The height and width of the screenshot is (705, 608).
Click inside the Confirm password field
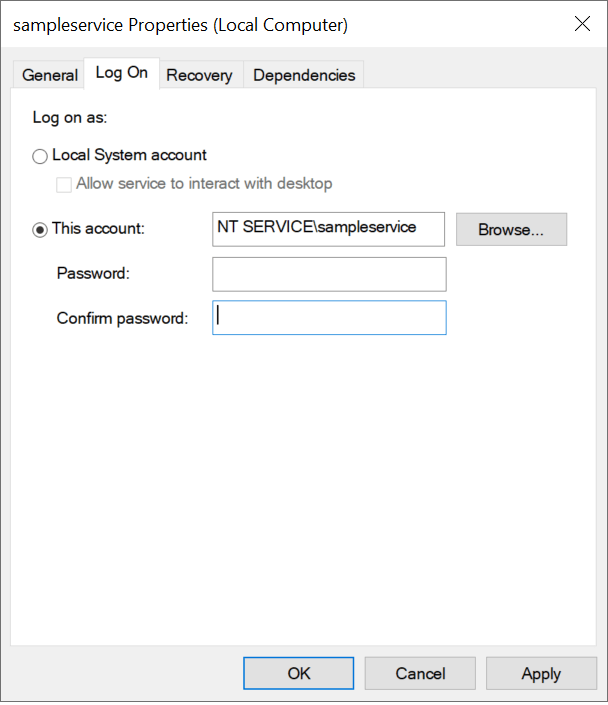click(x=329, y=318)
